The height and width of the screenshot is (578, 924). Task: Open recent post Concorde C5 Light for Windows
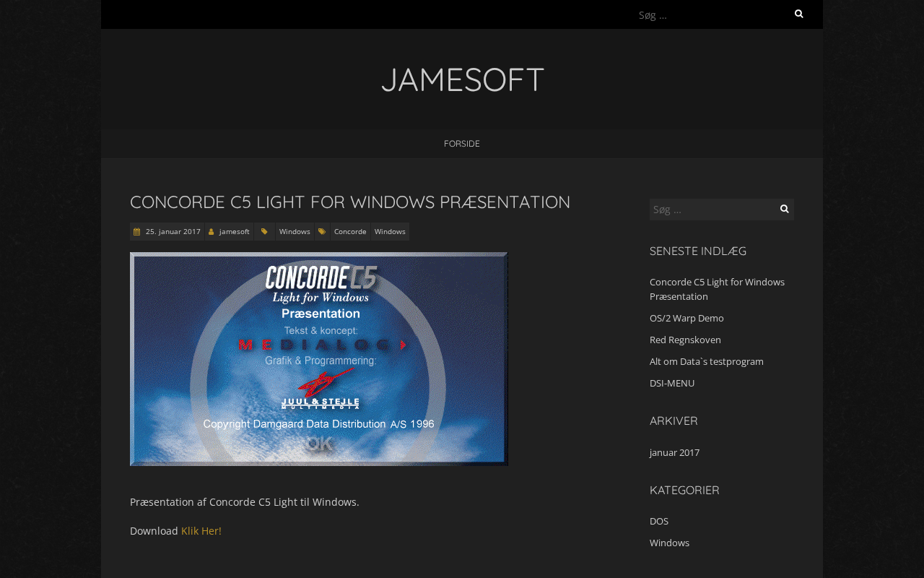click(x=717, y=289)
